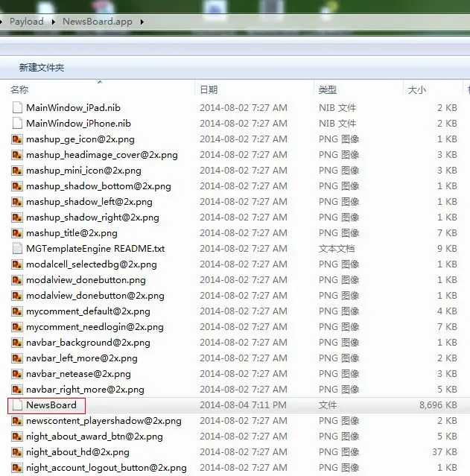
Task: Click the mashup_mini_icon@2x.png image icon
Action: pyautogui.click(x=17, y=171)
